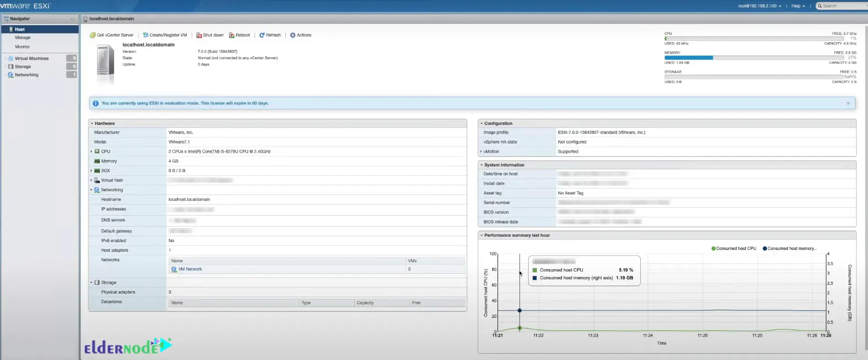Dismiss the evaluation mode banner
Screen dimensions: 868x360
848,103
